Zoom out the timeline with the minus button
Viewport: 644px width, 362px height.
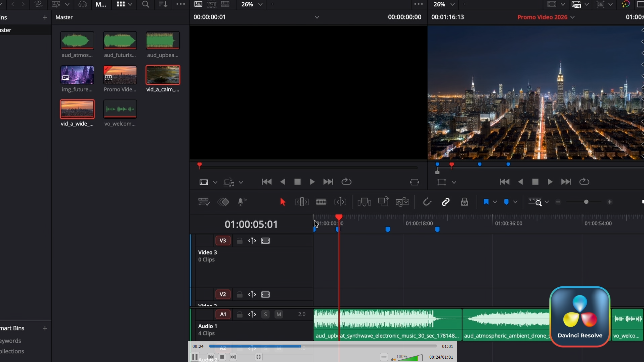(558, 202)
